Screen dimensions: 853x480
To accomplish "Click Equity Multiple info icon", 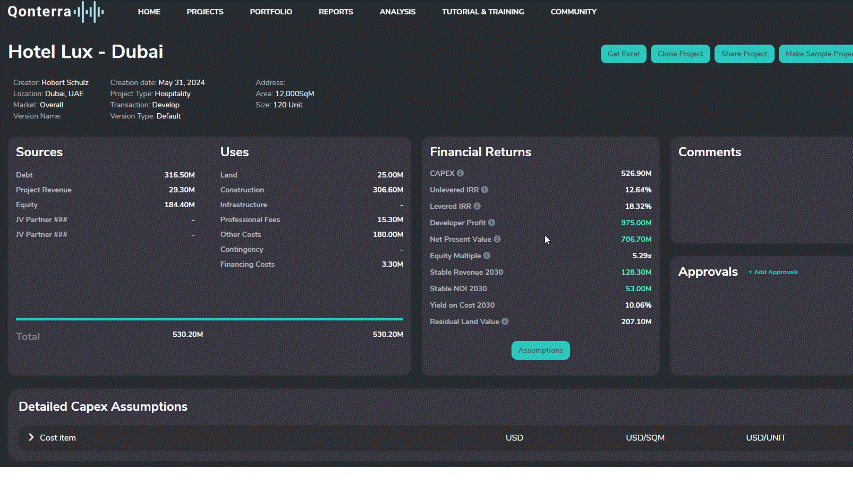I will click(486, 255).
